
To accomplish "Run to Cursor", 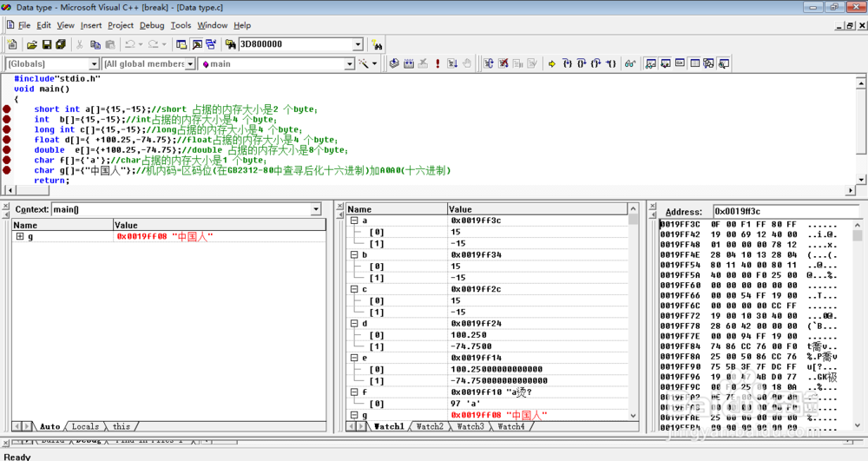I will click(x=610, y=63).
